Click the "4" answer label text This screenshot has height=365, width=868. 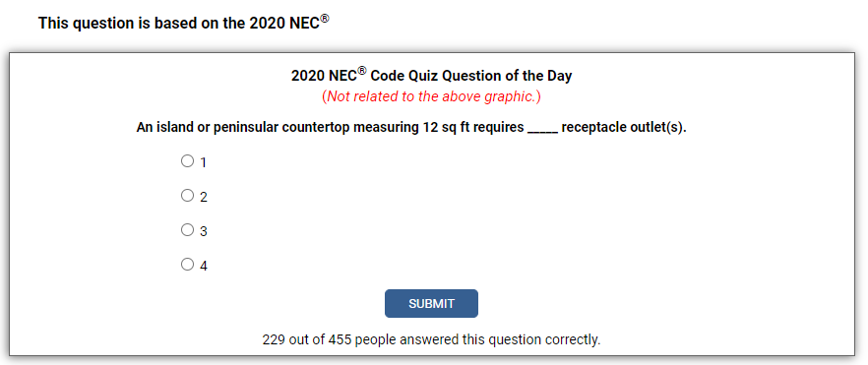click(x=203, y=267)
